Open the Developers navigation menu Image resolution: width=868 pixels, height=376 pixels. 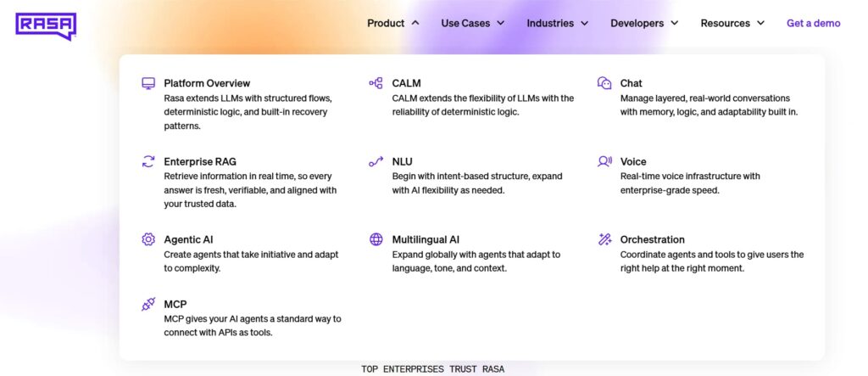(643, 24)
